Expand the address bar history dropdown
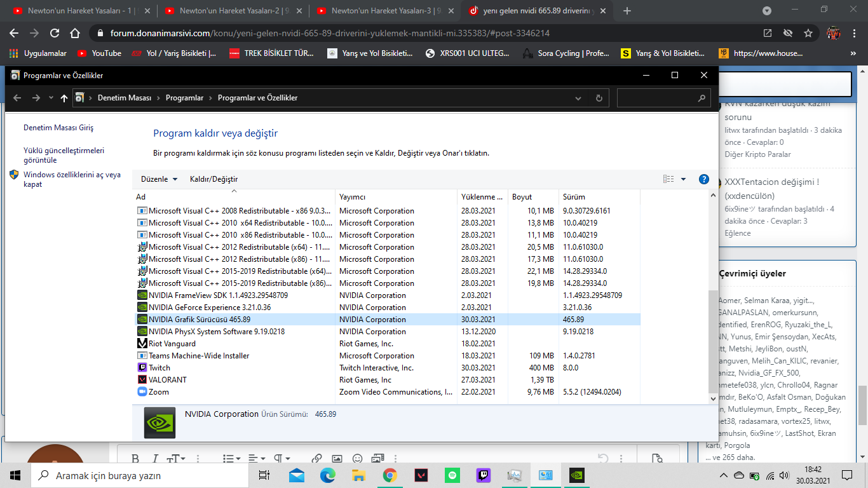 tap(578, 98)
